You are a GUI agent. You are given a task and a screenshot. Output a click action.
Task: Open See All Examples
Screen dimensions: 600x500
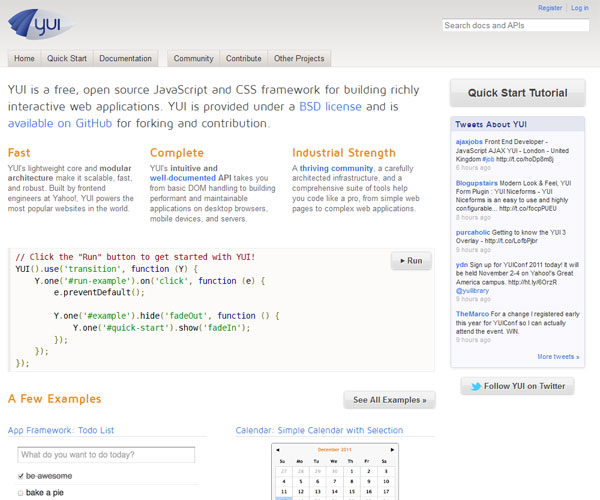coord(390,400)
